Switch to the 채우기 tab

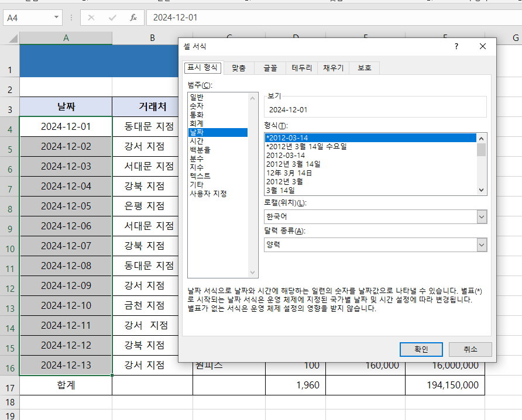[x=333, y=68]
